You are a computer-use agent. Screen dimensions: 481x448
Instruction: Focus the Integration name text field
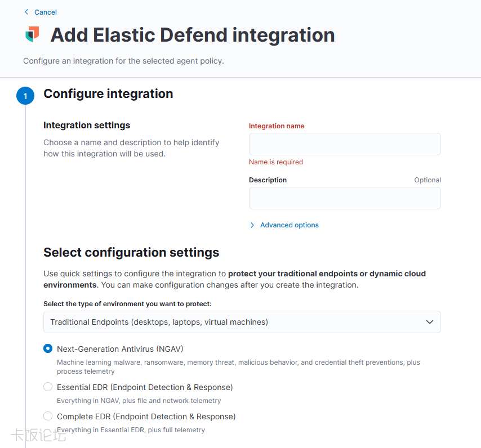(x=345, y=144)
